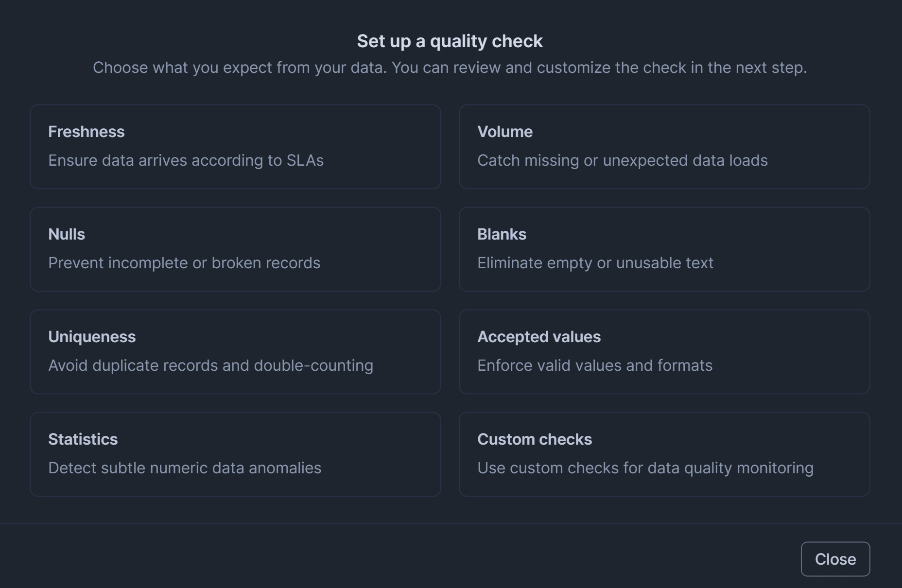Click 'Eliminate empty or unusable text' description
The height and width of the screenshot is (588, 902).
pyautogui.click(x=595, y=263)
